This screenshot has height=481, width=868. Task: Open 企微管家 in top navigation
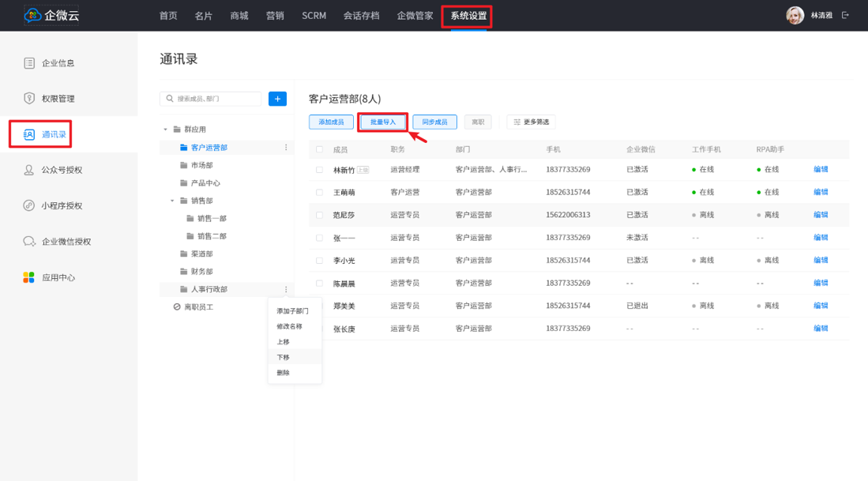(415, 16)
